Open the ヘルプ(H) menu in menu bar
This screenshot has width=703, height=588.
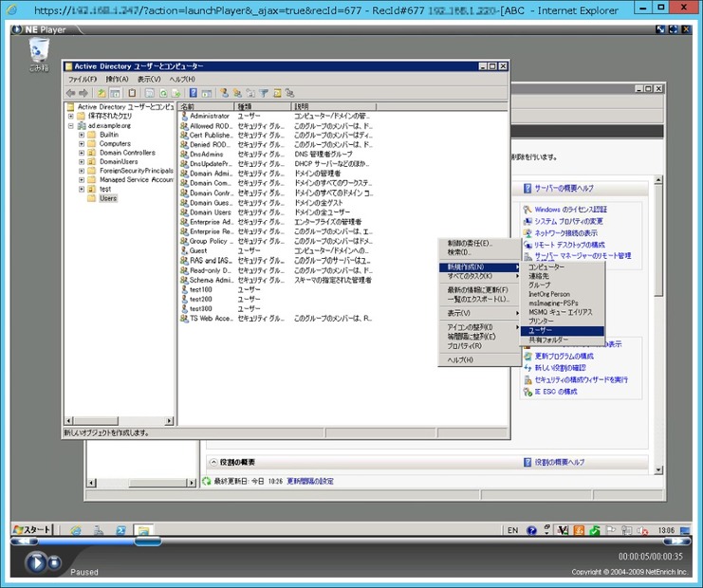[x=182, y=79]
